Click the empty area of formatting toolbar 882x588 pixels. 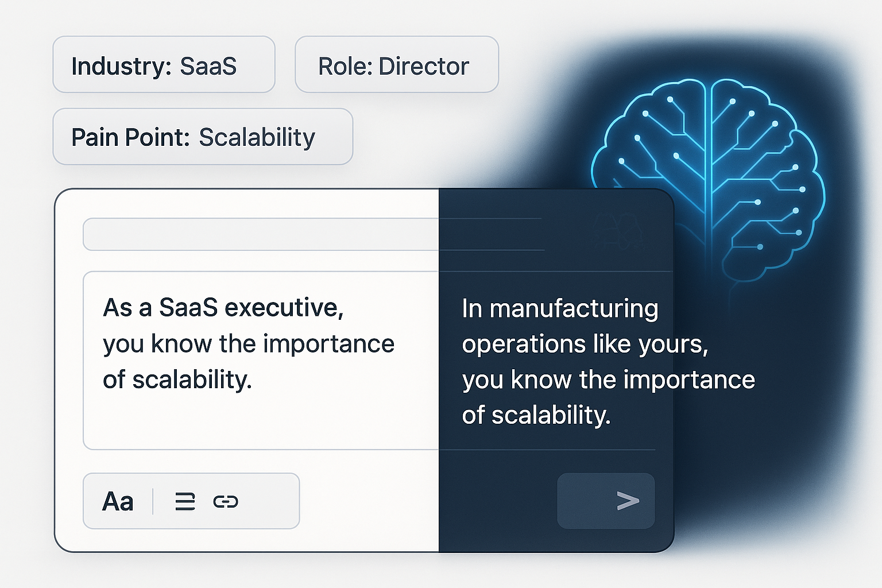[270, 501]
